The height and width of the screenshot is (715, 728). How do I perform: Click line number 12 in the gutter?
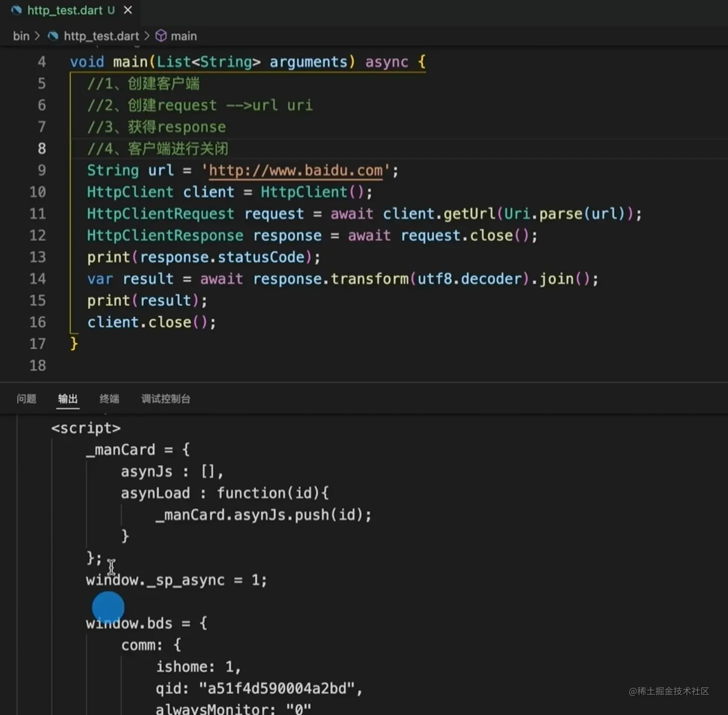click(x=38, y=236)
